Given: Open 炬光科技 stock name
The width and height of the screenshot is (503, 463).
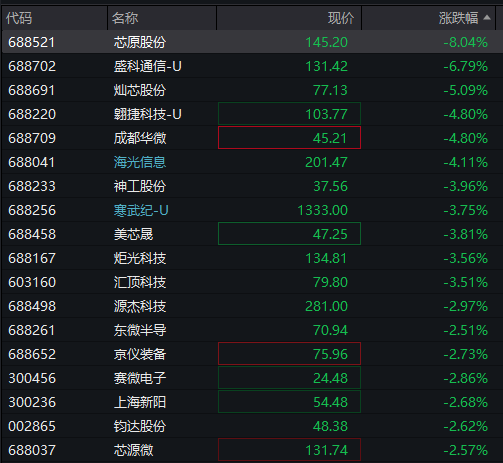Looking at the screenshot, I should (140, 258).
